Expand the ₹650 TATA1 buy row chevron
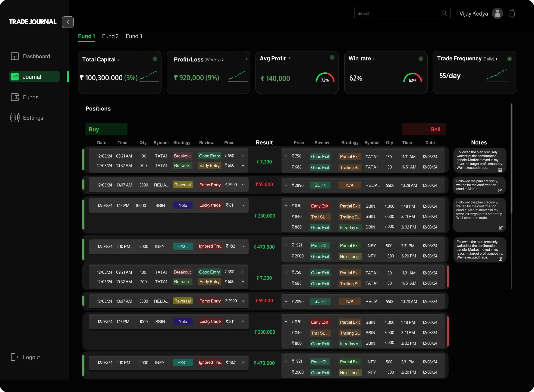 (x=243, y=156)
